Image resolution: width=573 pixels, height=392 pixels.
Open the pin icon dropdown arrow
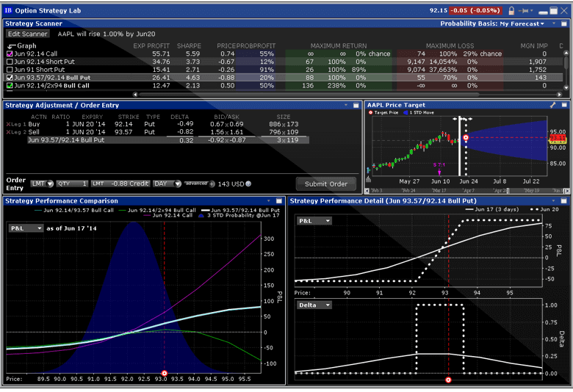coord(532,10)
